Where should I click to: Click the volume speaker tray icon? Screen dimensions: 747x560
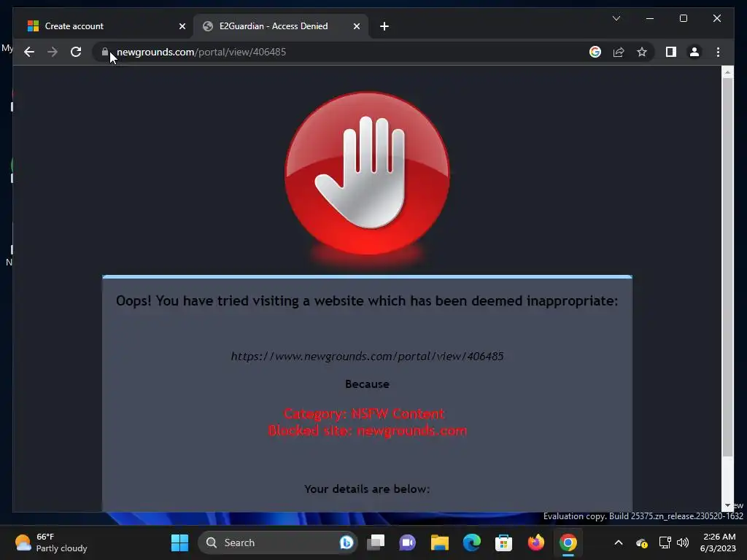(683, 542)
